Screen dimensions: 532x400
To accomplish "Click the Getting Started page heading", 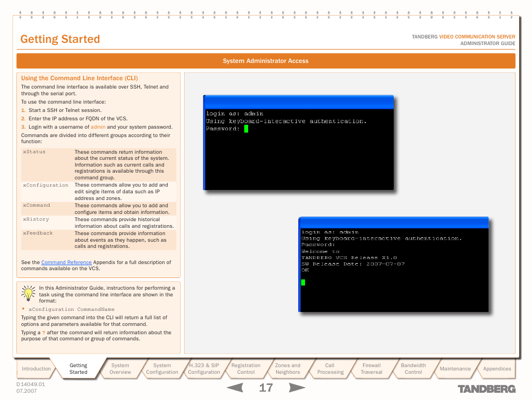I will pos(60,39).
